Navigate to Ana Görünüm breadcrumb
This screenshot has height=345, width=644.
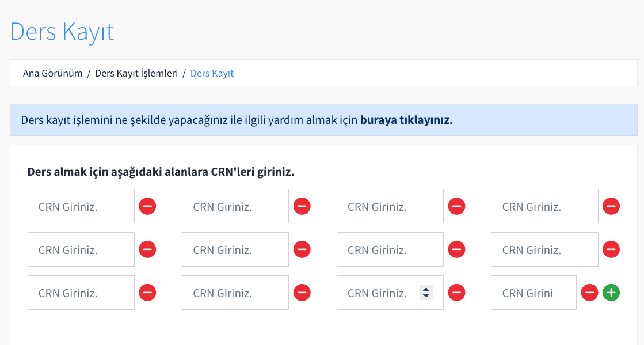point(52,73)
